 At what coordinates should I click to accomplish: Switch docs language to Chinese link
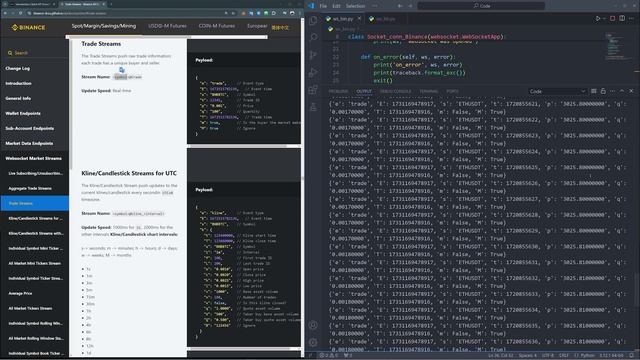point(280,27)
